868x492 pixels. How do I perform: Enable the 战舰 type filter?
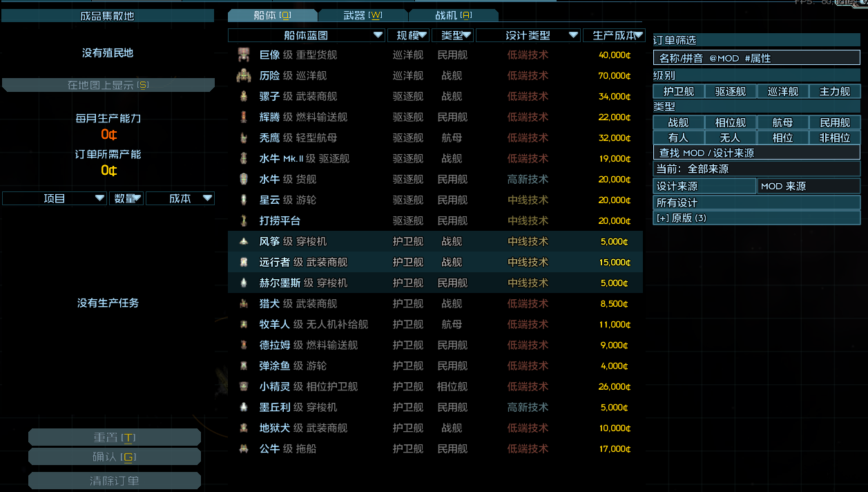pyautogui.click(x=679, y=122)
